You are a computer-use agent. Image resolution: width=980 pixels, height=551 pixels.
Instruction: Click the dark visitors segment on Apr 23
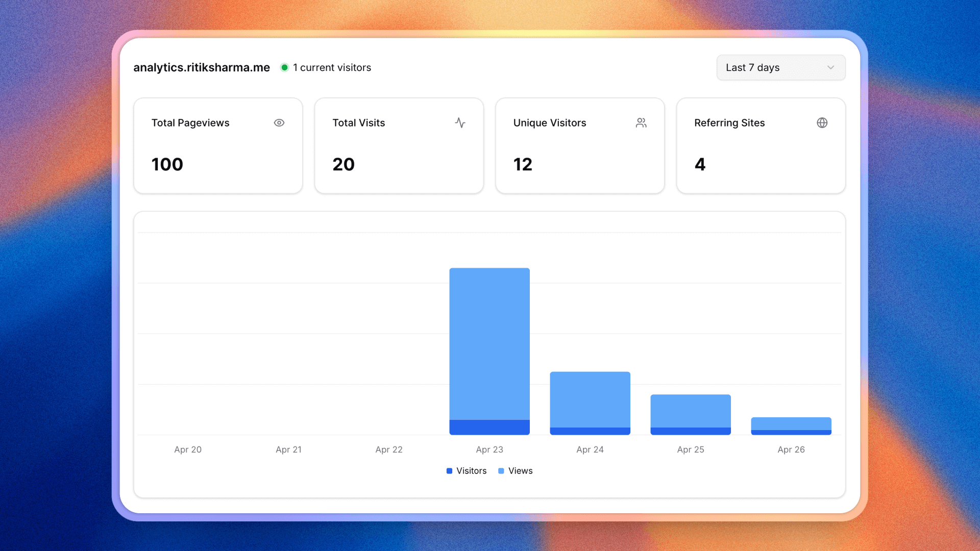[489, 428]
